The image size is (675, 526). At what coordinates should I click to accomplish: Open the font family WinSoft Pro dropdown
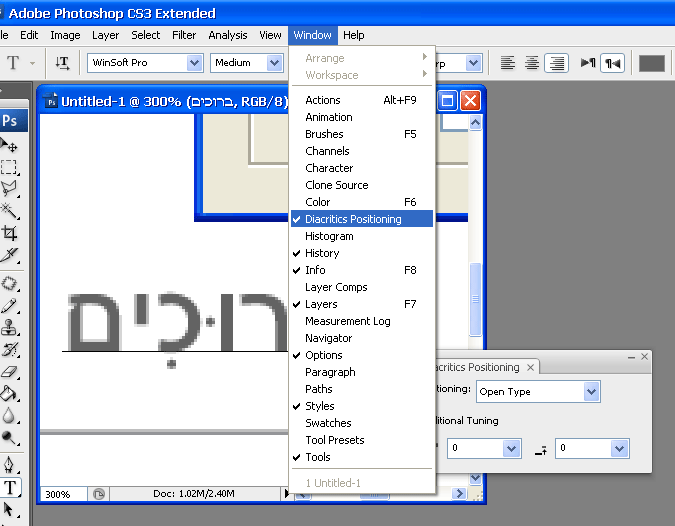(x=195, y=63)
